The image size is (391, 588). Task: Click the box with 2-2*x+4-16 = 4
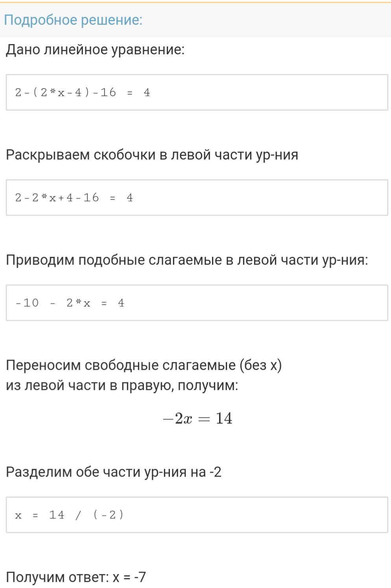point(197,197)
